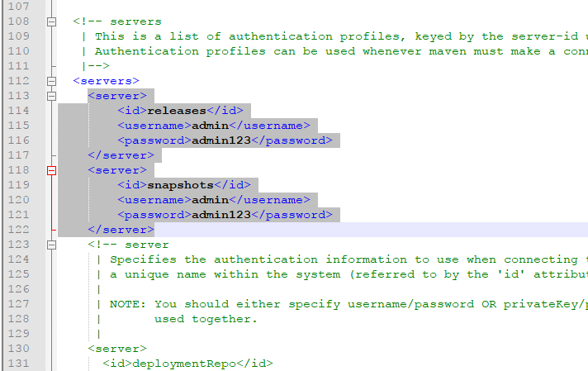This screenshot has height=371, width=588.
Task: Click the <server> tag on line 113
Action: 117,96
